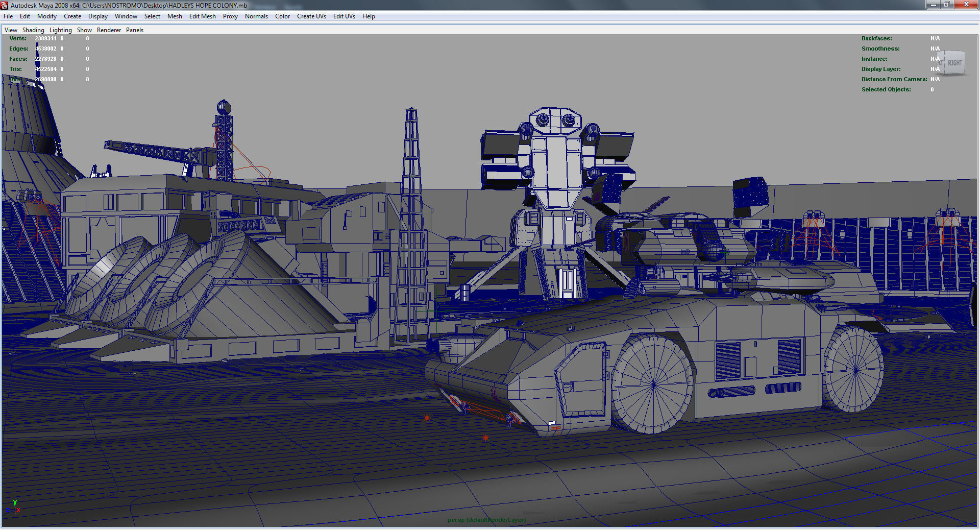
Task: Click the Selected Objects: HUD label
Action: 886,89
